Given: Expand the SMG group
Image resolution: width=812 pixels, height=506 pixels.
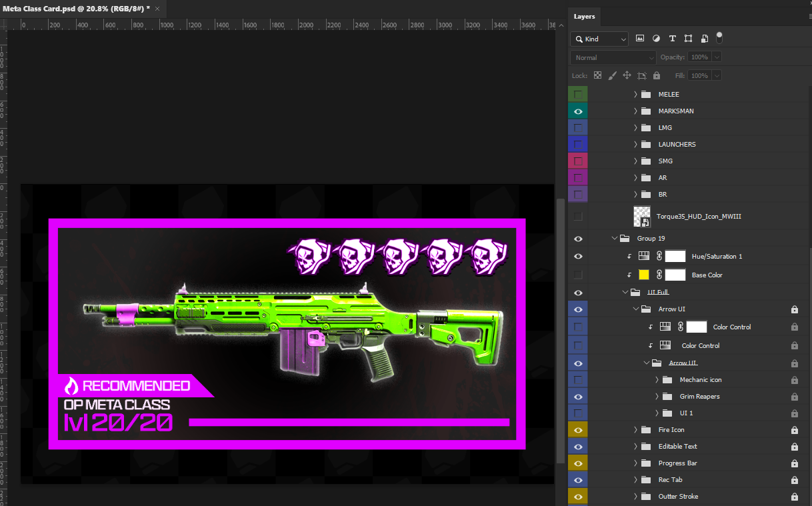Looking at the screenshot, I should pyautogui.click(x=635, y=161).
